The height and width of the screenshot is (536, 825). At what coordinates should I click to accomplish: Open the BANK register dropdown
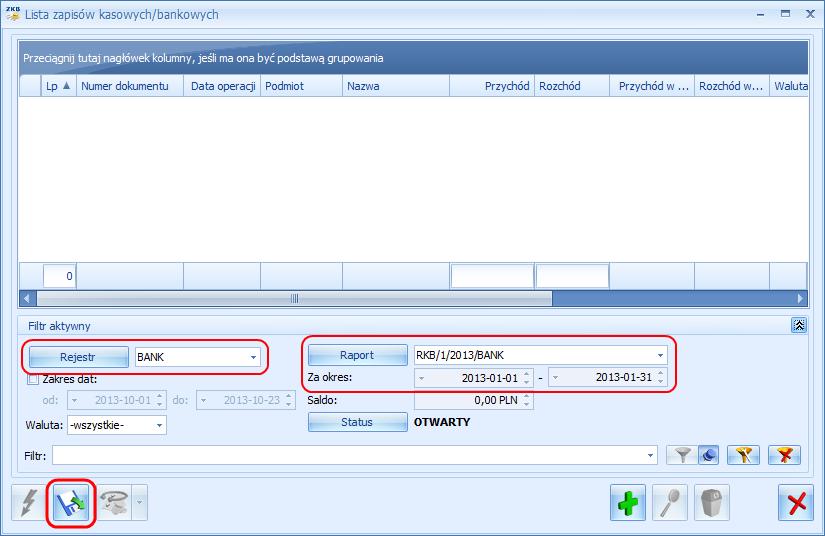point(253,357)
